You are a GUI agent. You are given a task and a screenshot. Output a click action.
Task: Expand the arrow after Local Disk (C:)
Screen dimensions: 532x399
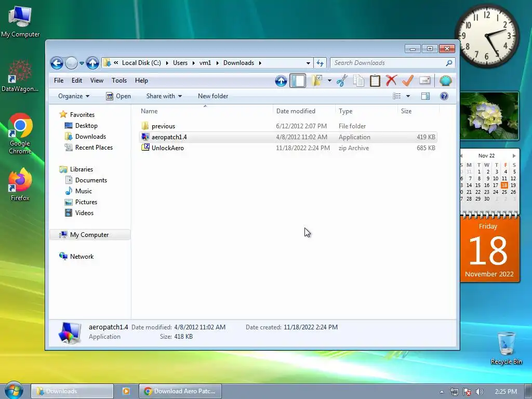pyautogui.click(x=167, y=63)
